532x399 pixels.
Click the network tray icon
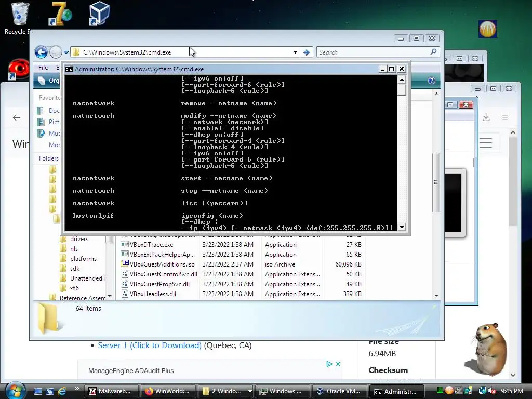482,391
